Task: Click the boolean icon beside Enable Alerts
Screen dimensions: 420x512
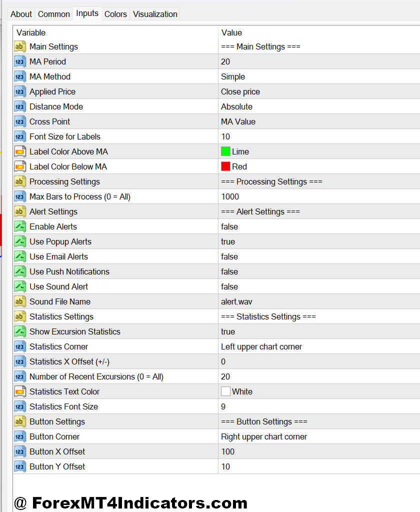Action: [19, 226]
